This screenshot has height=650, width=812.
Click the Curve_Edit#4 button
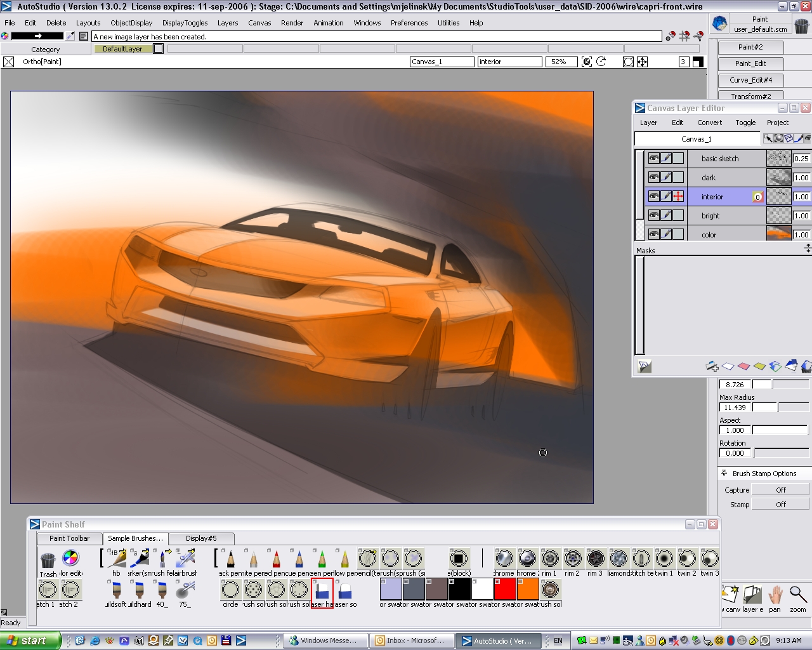(x=750, y=80)
